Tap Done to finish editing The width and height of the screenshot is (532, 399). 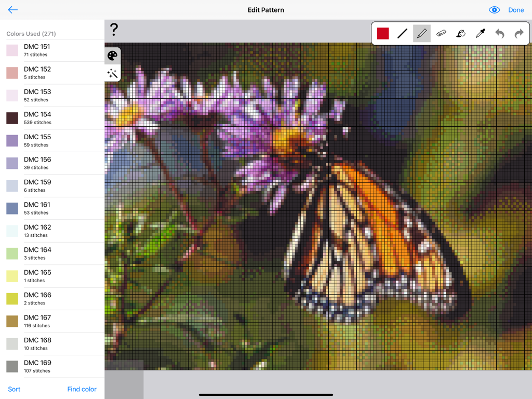coord(516,9)
